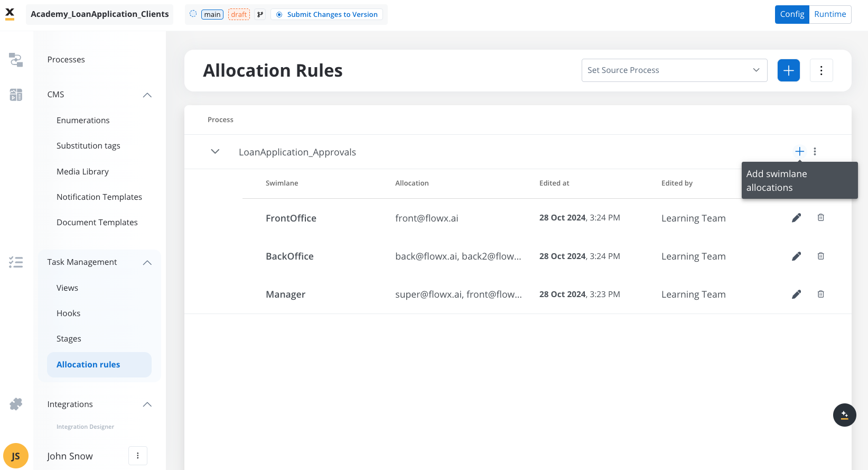Switch to Runtime tab
The height and width of the screenshot is (470, 868).
point(830,14)
